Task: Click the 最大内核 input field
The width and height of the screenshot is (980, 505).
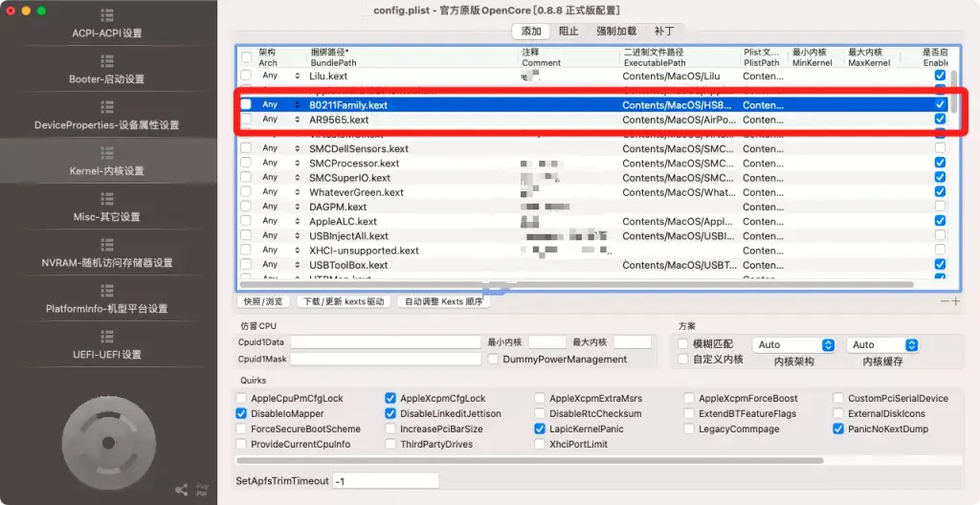Action: pyautogui.click(x=633, y=342)
